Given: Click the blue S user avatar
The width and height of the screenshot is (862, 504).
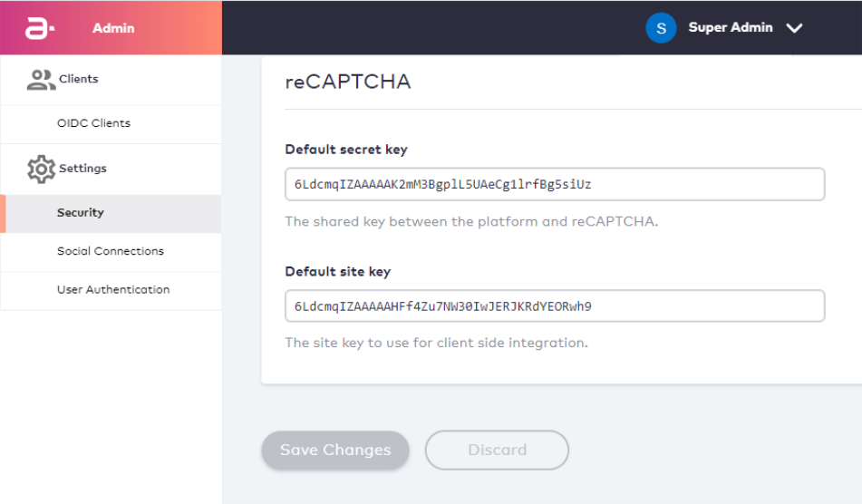Looking at the screenshot, I should coord(661,28).
